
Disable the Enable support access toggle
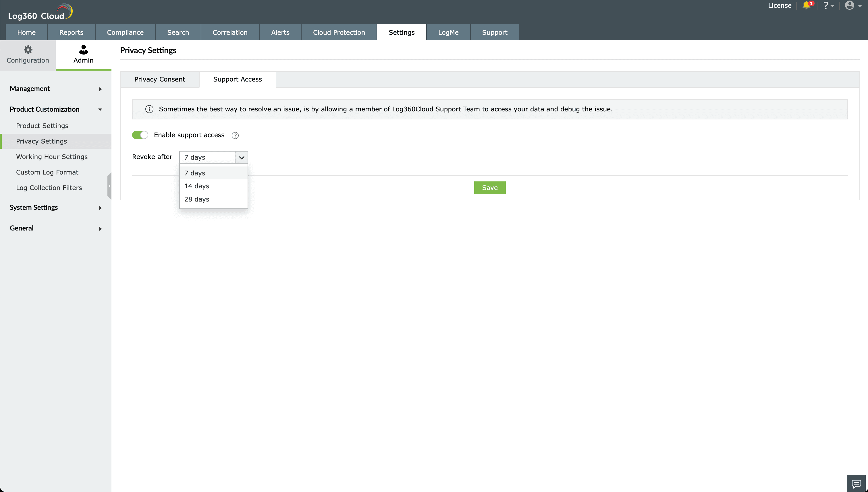pyautogui.click(x=140, y=135)
